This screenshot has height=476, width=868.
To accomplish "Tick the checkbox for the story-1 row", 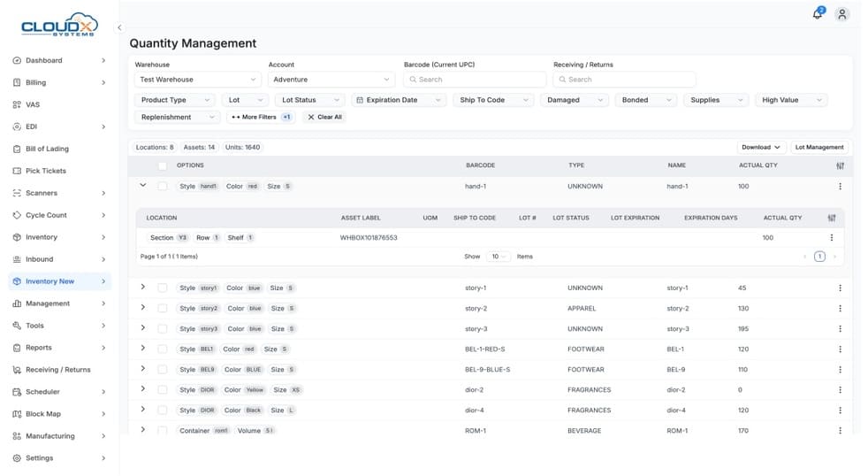I will coord(163,288).
